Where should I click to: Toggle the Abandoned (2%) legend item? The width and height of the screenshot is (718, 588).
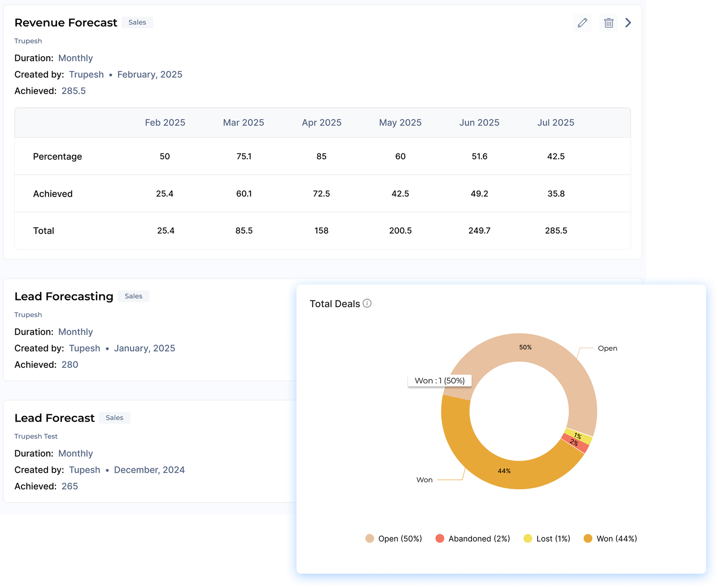473,539
